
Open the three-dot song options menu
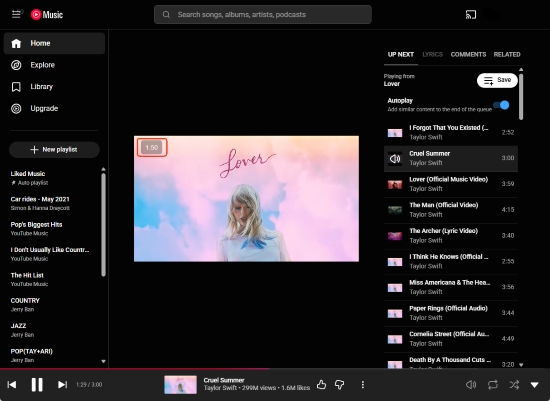click(x=363, y=385)
